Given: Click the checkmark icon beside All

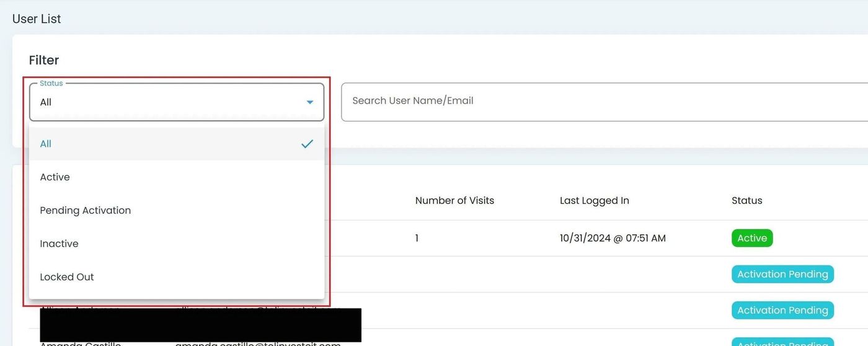Looking at the screenshot, I should [307, 144].
